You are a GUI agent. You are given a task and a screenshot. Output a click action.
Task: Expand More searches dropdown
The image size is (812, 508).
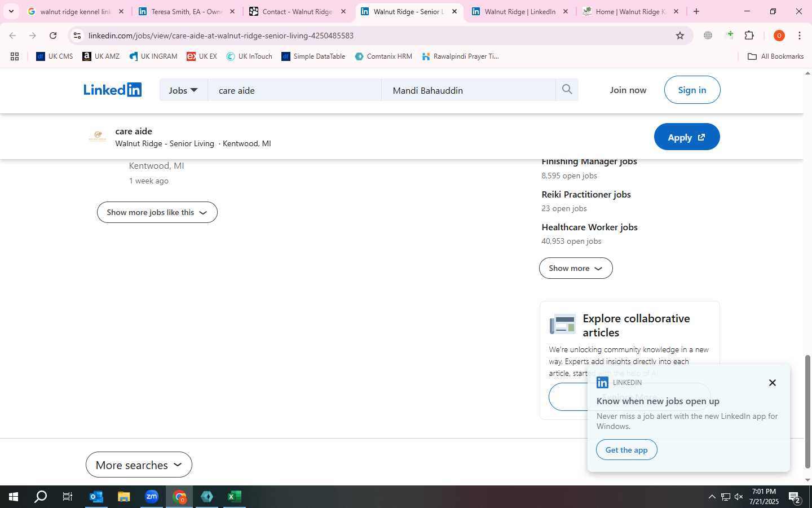pyautogui.click(x=139, y=465)
